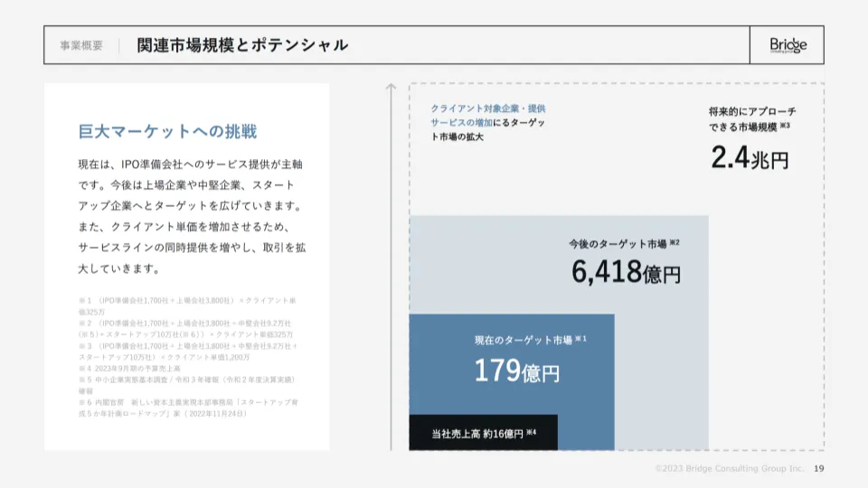Select the 今後のターゲット市場 label
The height and width of the screenshot is (488, 868).
click(x=623, y=244)
